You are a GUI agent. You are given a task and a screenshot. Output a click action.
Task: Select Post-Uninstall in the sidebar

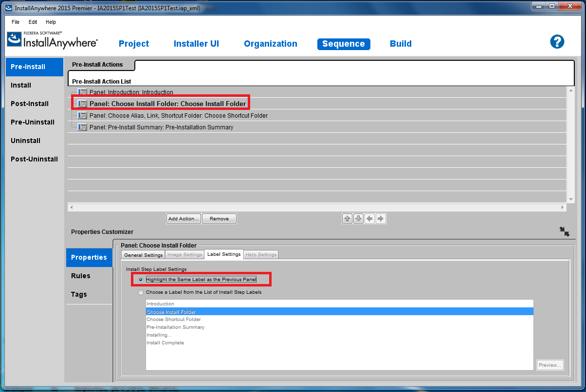point(35,159)
